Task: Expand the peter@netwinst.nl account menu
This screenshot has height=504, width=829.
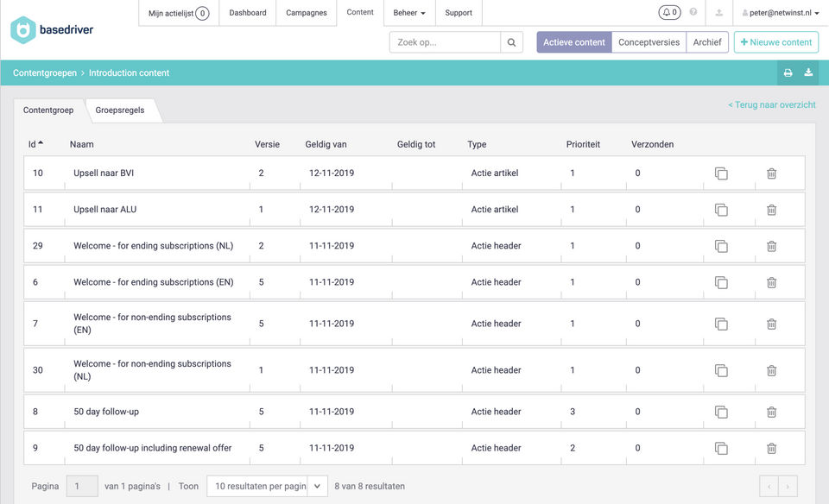Action: (780, 13)
